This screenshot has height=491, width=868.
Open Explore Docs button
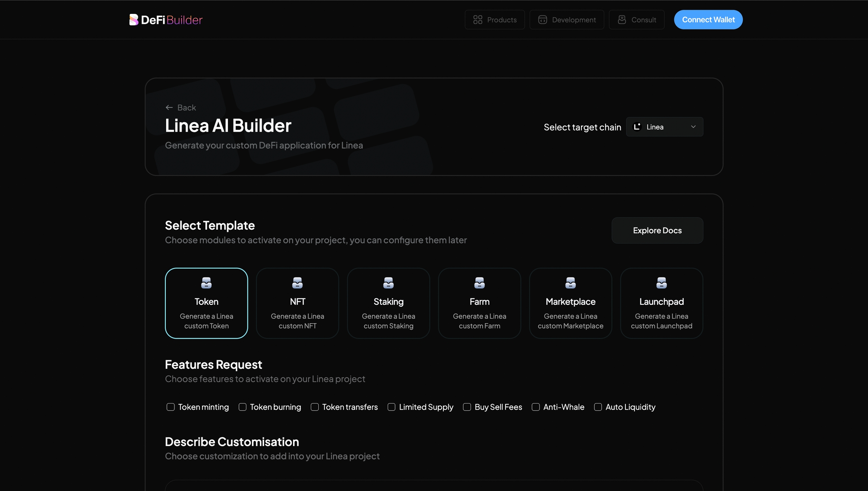(x=657, y=230)
